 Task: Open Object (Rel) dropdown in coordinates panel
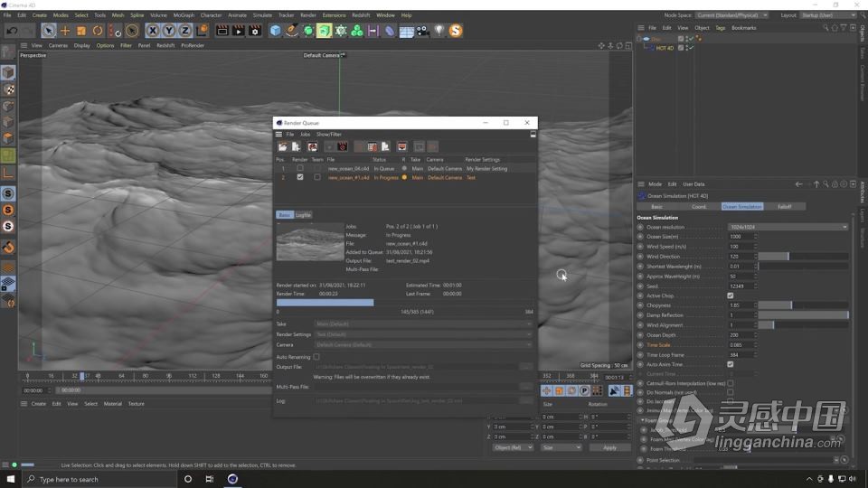pyautogui.click(x=513, y=447)
